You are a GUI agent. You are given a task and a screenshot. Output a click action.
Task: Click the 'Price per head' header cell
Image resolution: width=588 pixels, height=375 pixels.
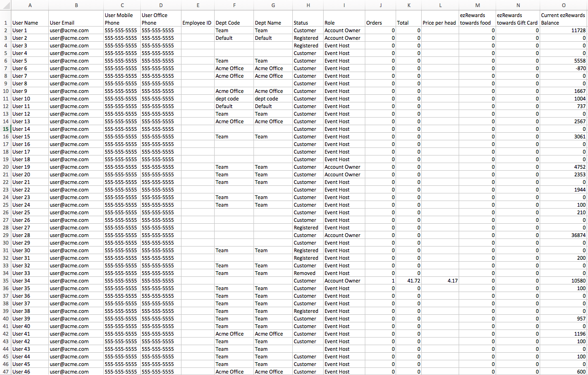pos(440,18)
